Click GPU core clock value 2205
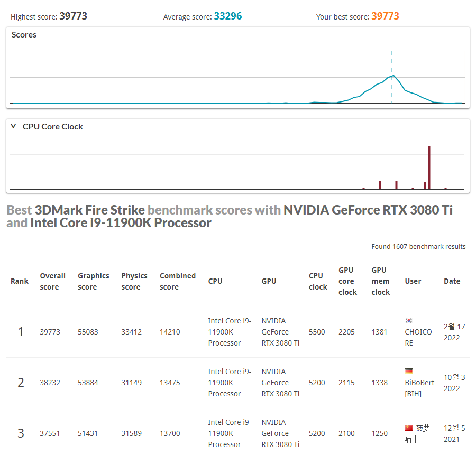 pos(346,332)
